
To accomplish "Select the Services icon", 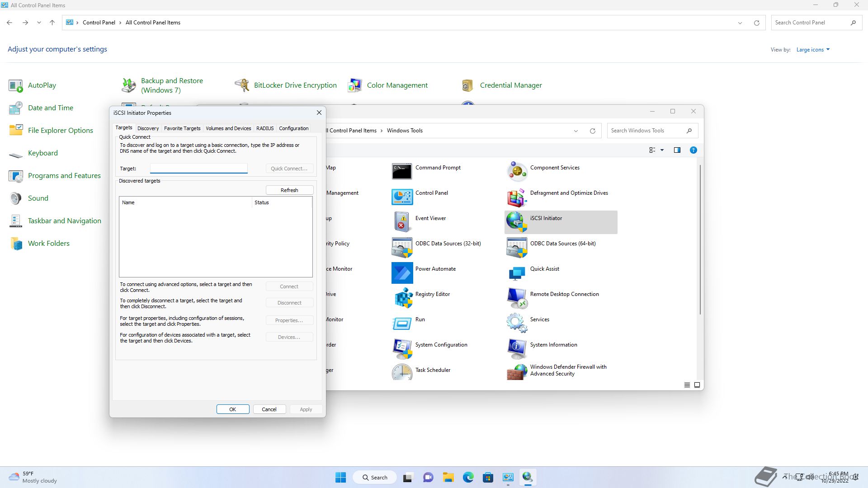I will pyautogui.click(x=517, y=323).
